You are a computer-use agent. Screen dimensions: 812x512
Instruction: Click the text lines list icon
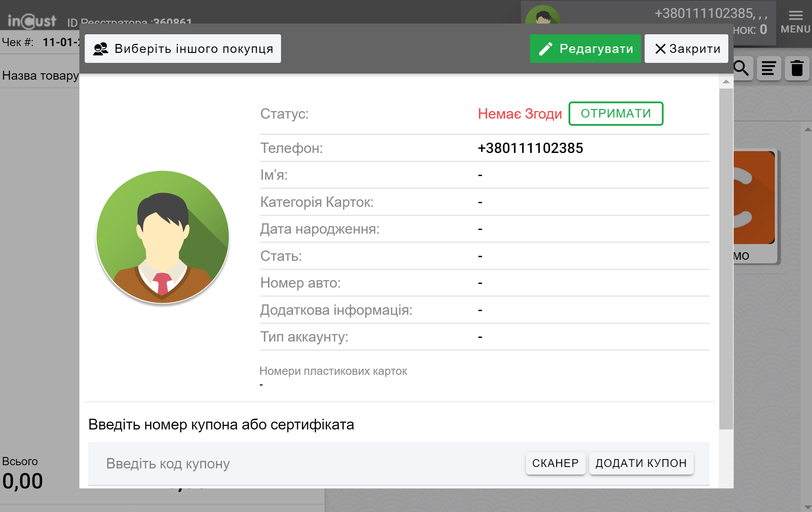(x=769, y=68)
